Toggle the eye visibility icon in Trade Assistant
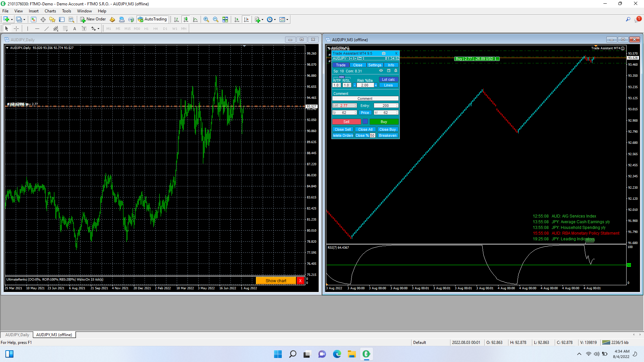644x362 pixels. tap(381, 71)
